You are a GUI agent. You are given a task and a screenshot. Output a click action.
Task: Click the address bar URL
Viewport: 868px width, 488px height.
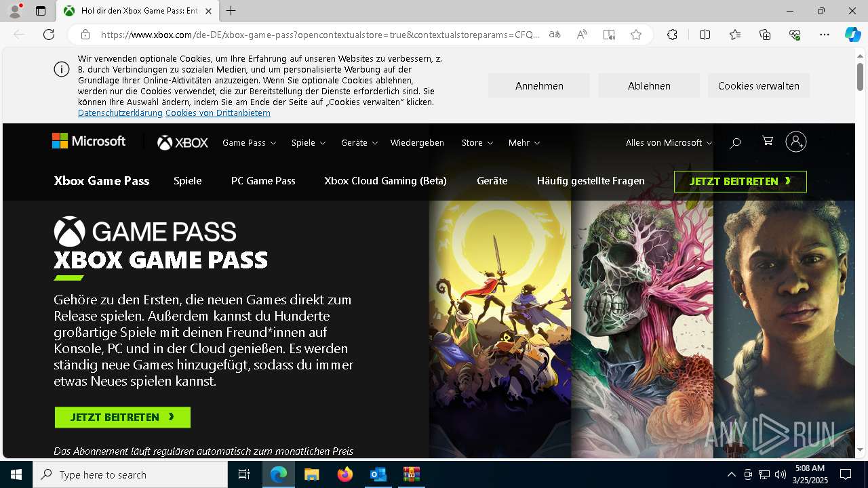click(x=319, y=35)
